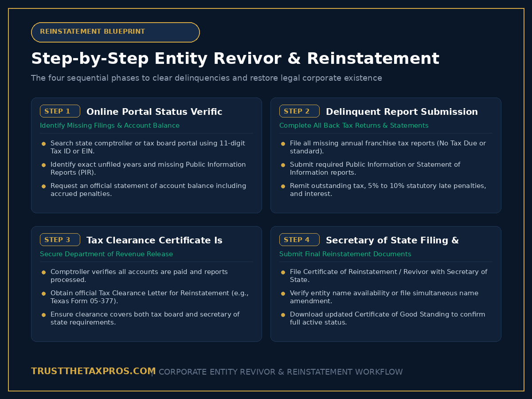Click the Secretary of State Filing & title
The image size is (532, 399).
392,240
